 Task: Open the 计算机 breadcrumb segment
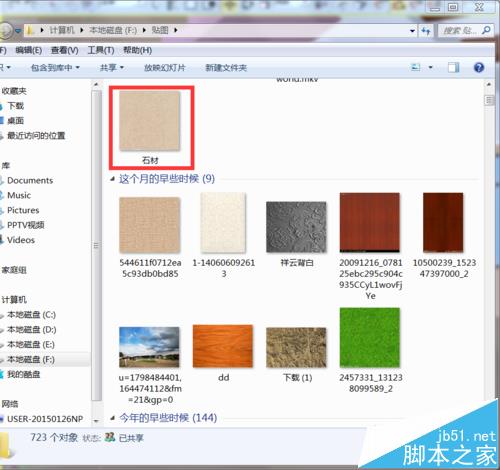coord(62,30)
